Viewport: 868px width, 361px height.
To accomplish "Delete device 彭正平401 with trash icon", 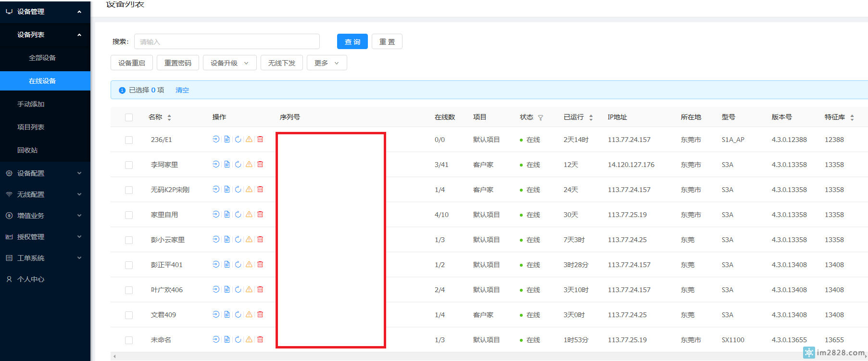I will (x=260, y=264).
